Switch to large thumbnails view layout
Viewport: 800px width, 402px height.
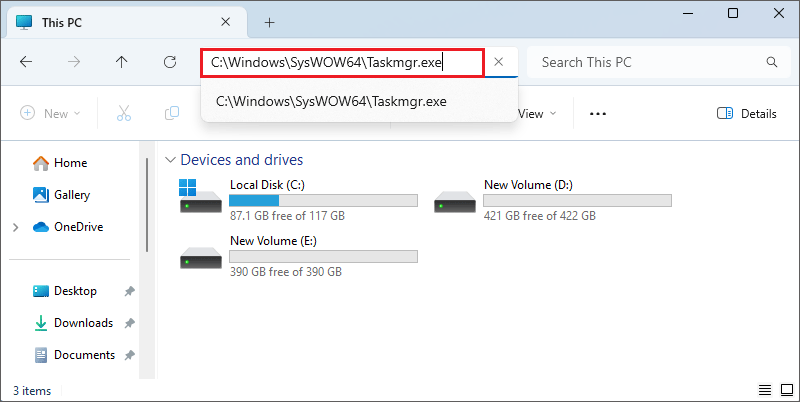(x=786, y=391)
